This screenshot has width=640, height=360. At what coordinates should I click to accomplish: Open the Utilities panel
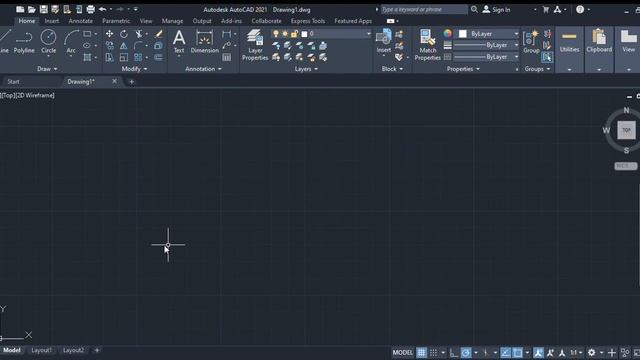(x=569, y=49)
